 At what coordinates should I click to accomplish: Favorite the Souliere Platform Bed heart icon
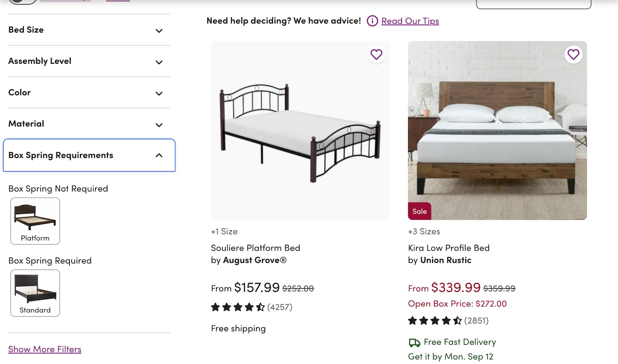click(376, 55)
